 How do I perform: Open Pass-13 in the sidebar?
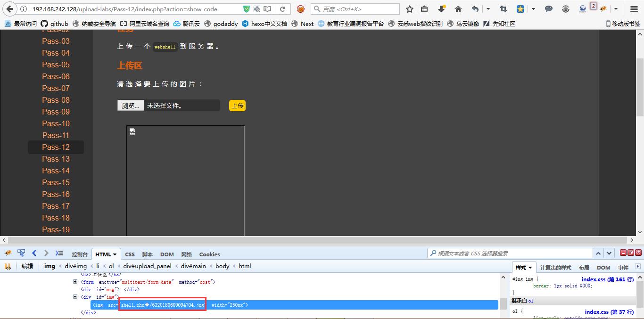click(56, 159)
